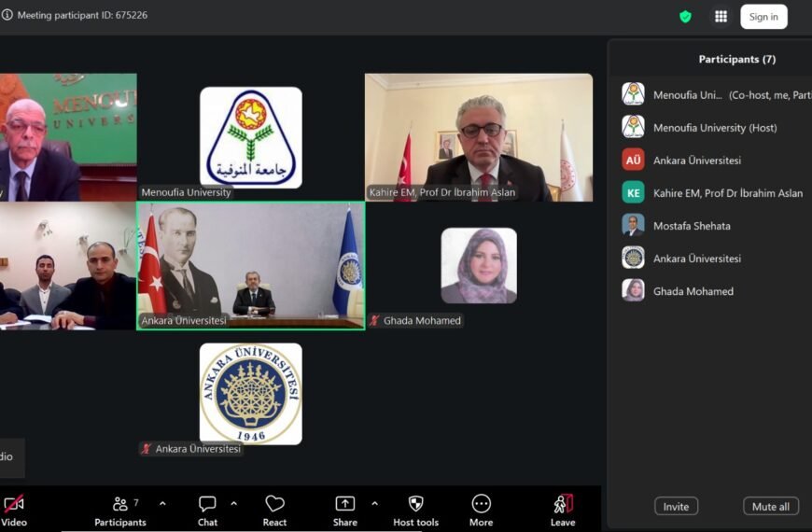Click the muted mic icon beside Ghada Mohamed
This screenshot has width=812, height=532.
pos(374,321)
